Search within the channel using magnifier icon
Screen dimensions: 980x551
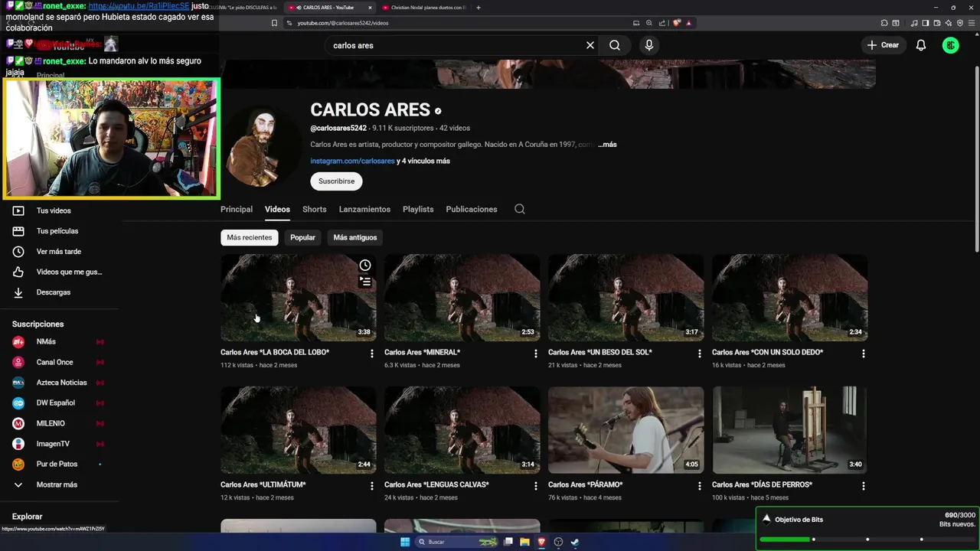(520, 209)
